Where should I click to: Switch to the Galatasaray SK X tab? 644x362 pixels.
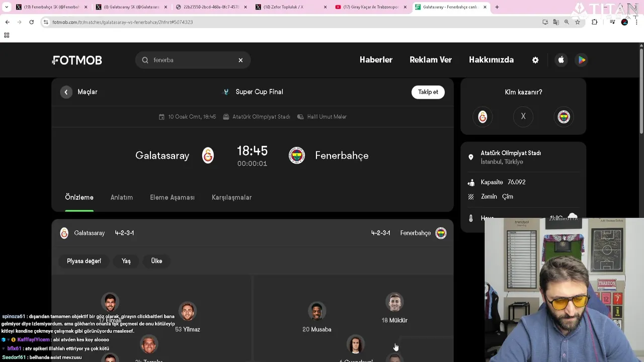(x=131, y=7)
